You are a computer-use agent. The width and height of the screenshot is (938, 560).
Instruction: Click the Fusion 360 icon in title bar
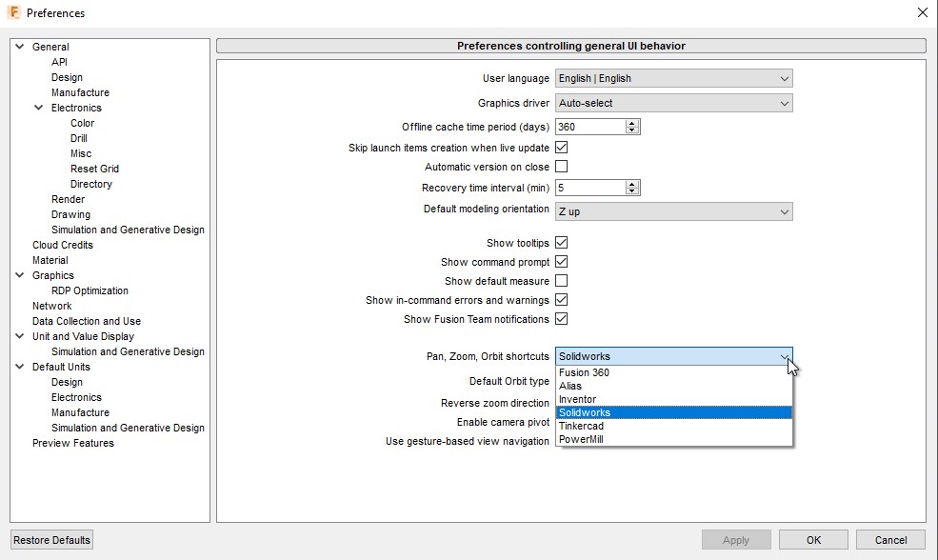pyautogui.click(x=13, y=13)
